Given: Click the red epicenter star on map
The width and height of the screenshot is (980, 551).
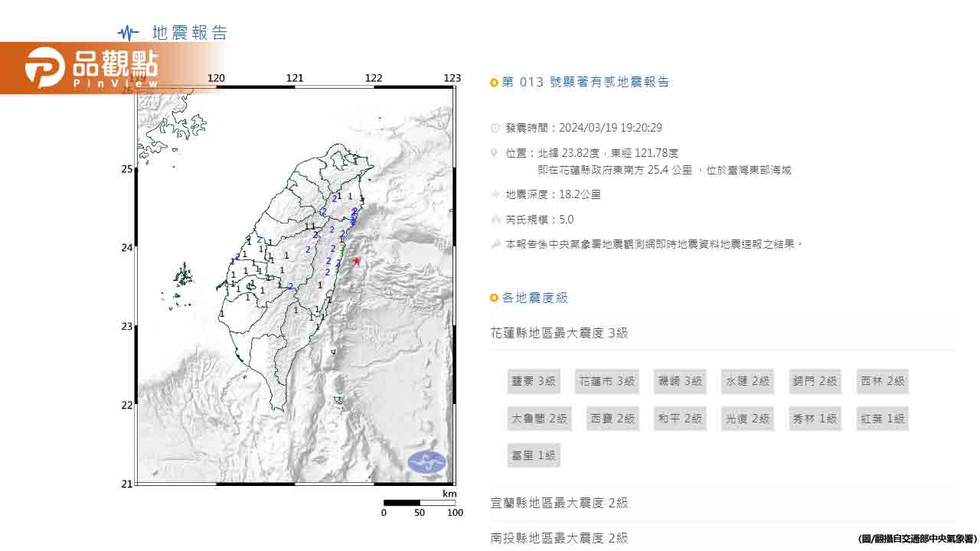Looking at the screenshot, I should (x=357, y=261).
